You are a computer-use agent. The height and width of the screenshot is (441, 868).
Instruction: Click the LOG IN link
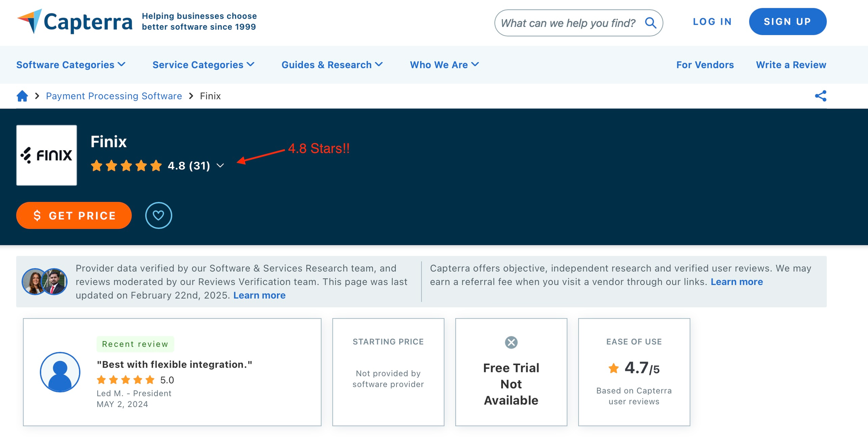pyautogui.click(x=712, y=22)
